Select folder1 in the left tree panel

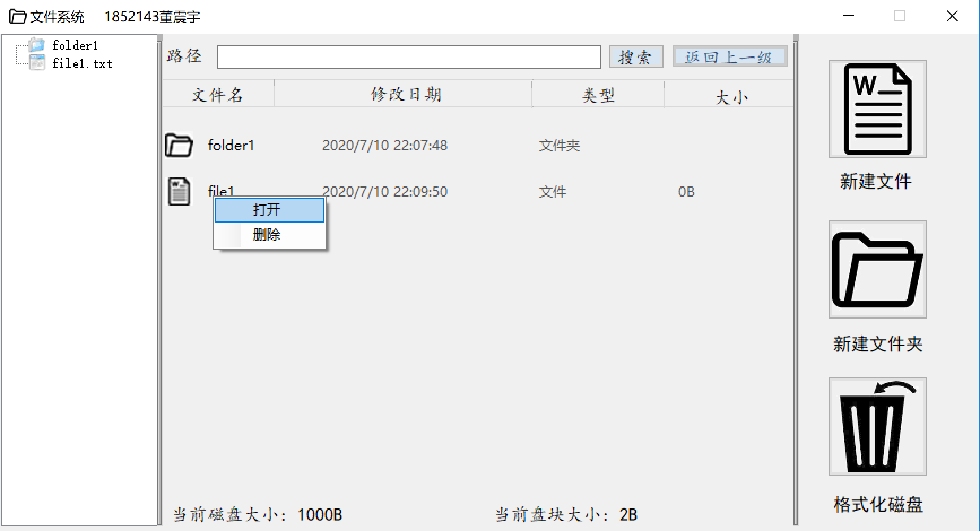75,45
